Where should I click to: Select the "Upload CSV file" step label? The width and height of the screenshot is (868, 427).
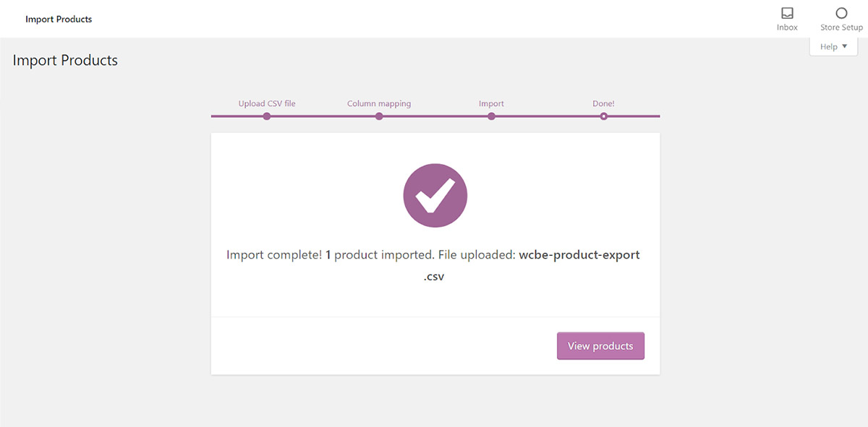click(267, 103)
